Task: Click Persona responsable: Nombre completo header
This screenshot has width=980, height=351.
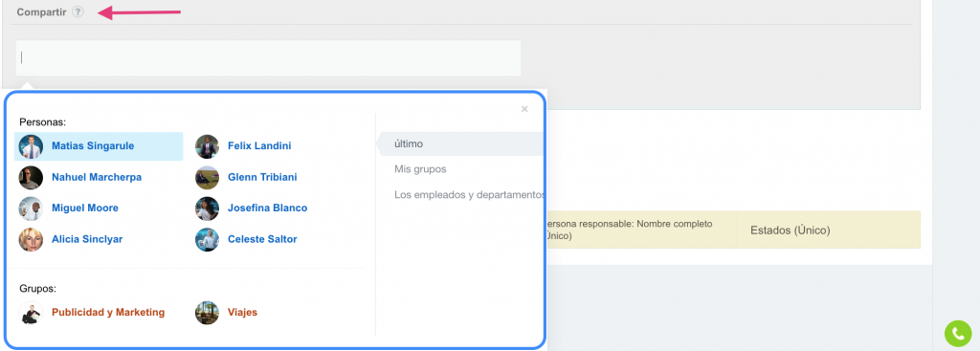Action: (x=630, y=230)
